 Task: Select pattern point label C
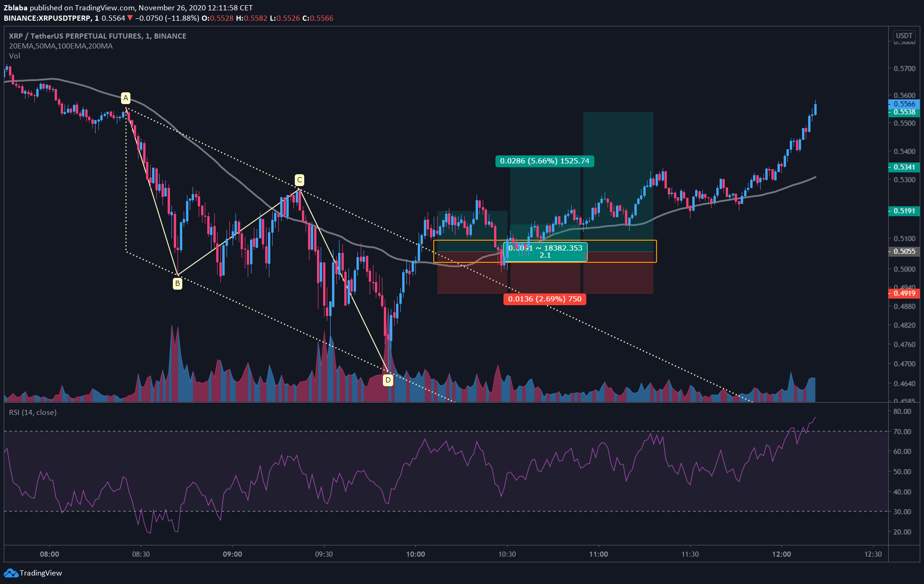pyautogui.click(x=299, y=180)
